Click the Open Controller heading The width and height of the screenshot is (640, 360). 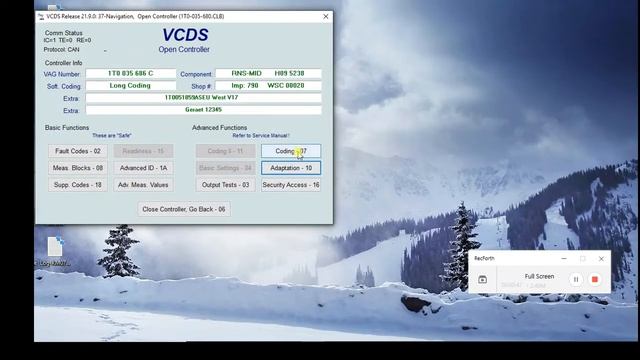click(x=184, y=49)
